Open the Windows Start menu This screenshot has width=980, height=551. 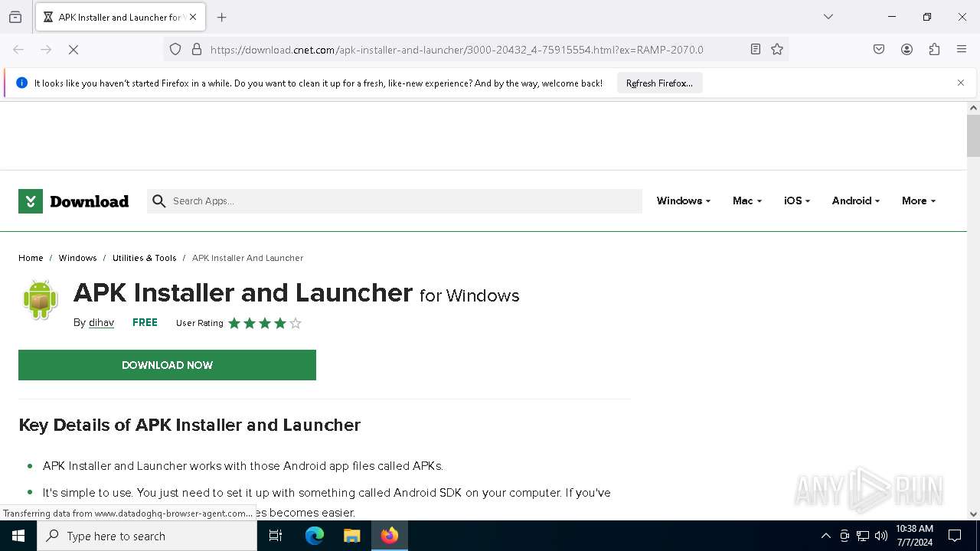18,536
